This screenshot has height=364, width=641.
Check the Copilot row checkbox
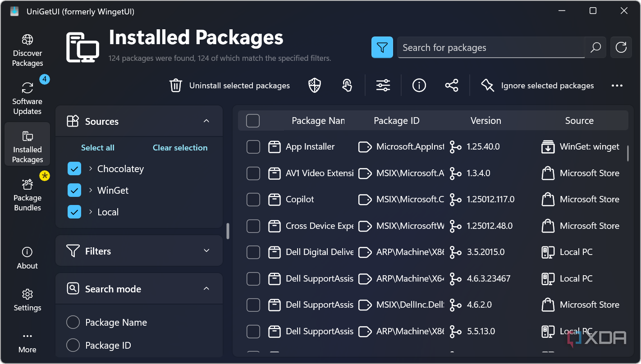[253, 200]
